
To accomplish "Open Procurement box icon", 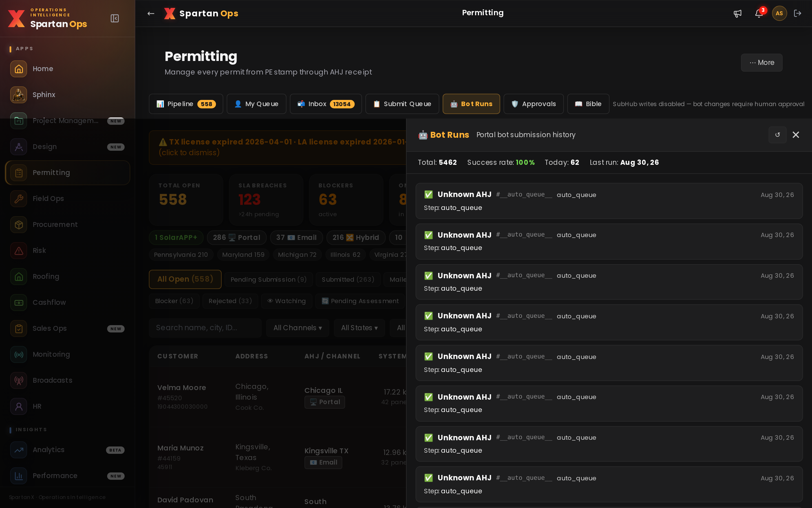I will pyautogui.click(x=18, y=224).
